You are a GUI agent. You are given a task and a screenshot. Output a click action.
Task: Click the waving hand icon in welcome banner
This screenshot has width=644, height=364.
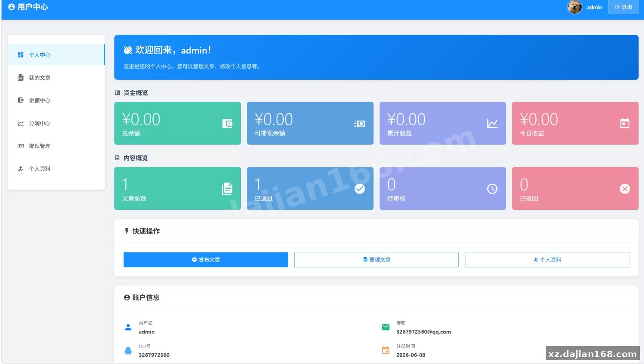(x=128, y=50)
